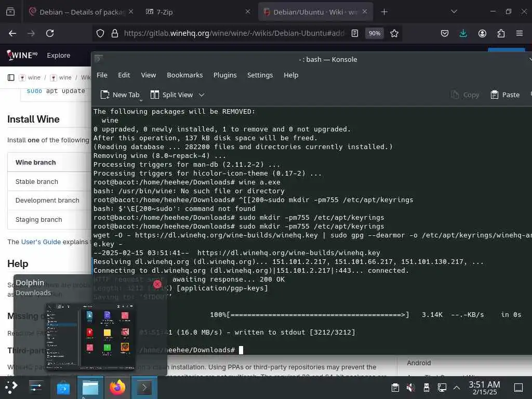Screen dimensions: 532x399
Task: Open a new Firefox tab
Action: click(x=384, y=12)
